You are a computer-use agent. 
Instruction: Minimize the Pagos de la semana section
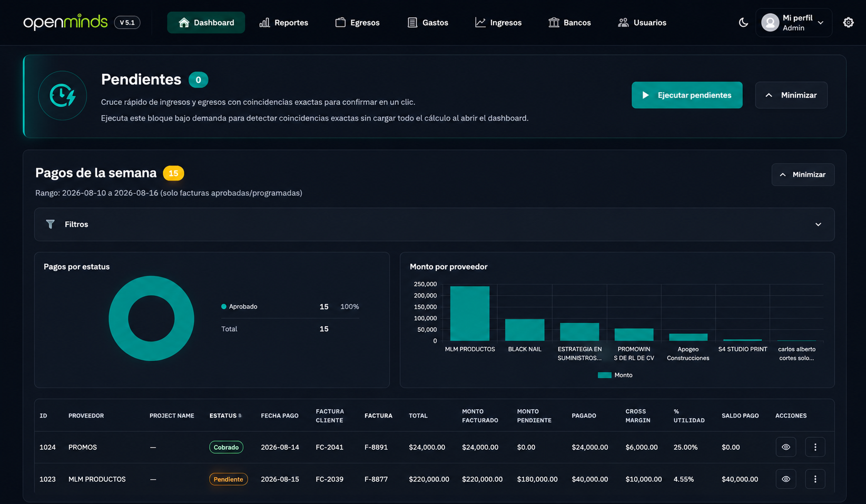(803, 175)
